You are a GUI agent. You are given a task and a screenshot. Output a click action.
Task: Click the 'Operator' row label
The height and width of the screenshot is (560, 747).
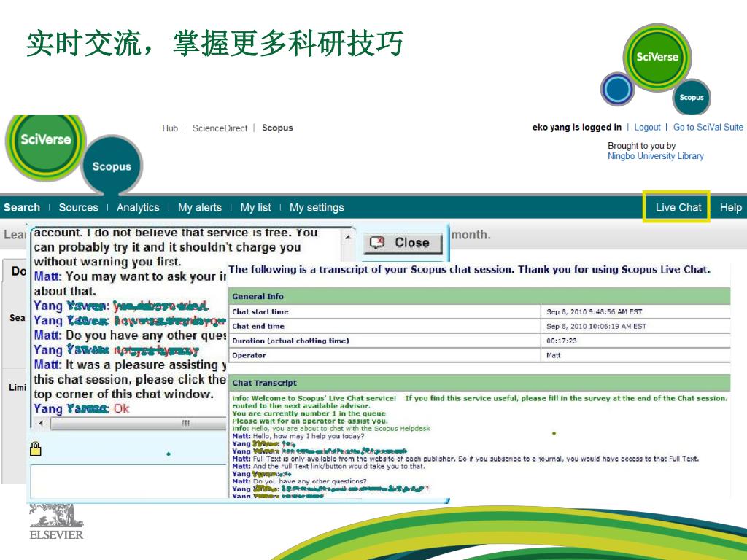pos(249,355)
